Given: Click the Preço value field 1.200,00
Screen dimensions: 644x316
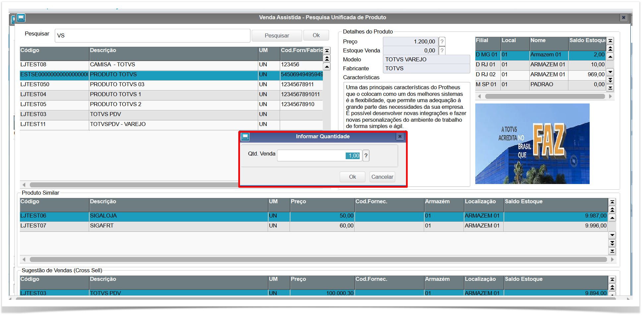Looking at the screenshot, I should [x=410, y=41].
